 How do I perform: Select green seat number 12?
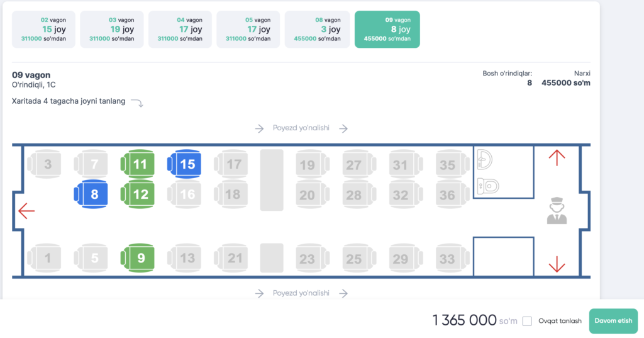(138, 194)
